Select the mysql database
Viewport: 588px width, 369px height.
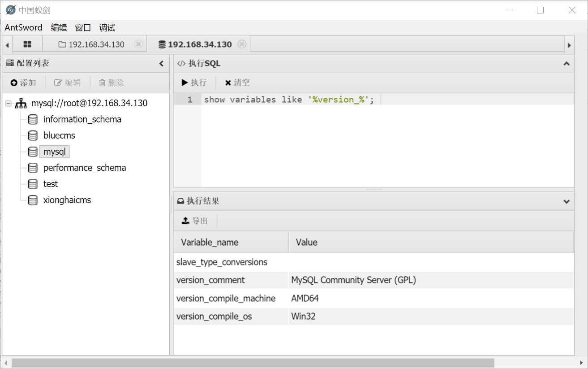[x=55, y=152]
